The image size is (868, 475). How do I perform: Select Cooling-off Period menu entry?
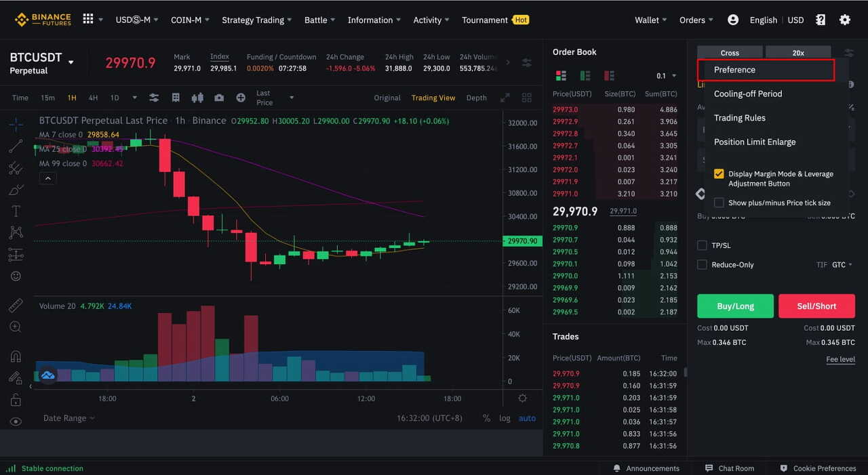tap(748, 94)
